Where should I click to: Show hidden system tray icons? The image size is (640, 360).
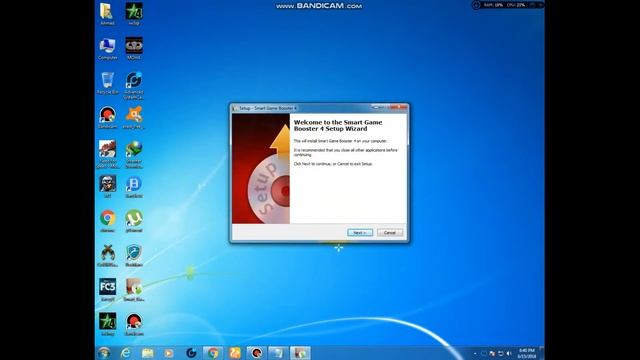(475, 353)
